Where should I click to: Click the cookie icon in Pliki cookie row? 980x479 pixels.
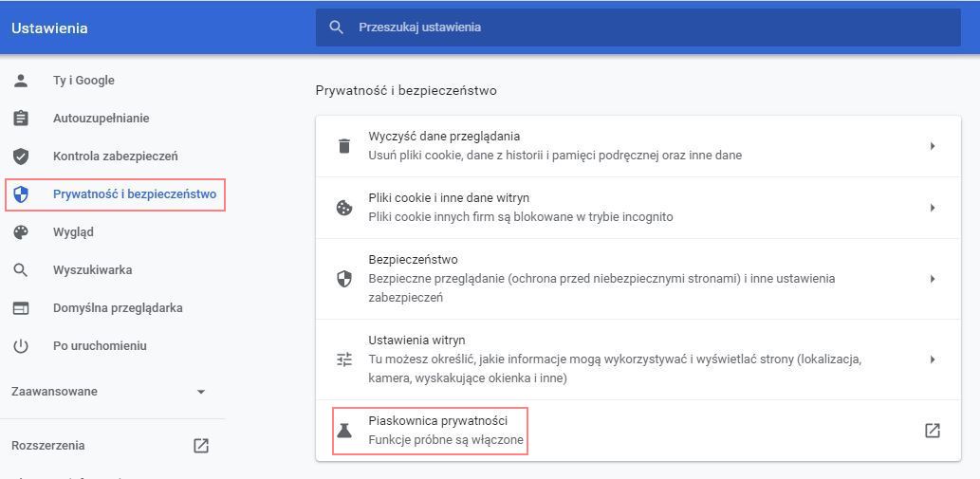pos(344,208)
